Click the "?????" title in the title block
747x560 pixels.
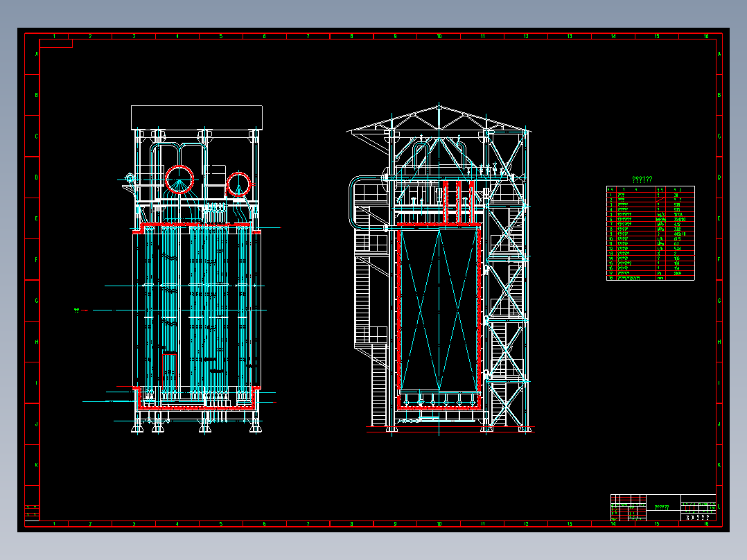coord(661,507)
